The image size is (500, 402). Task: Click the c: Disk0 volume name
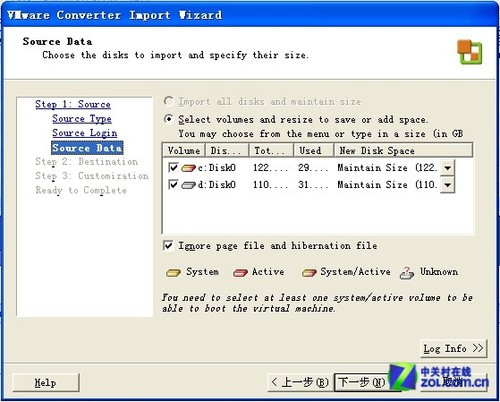(x=217, y=168)
